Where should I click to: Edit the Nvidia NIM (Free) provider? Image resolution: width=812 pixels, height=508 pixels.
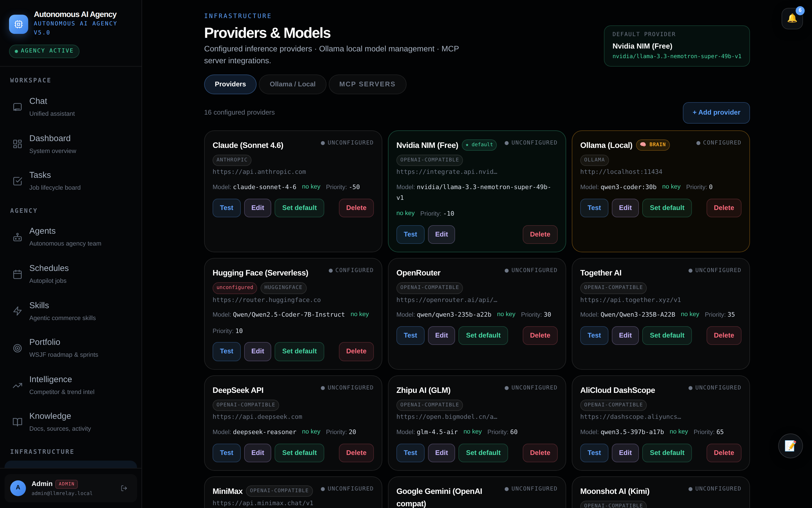[x=441, y=235]
